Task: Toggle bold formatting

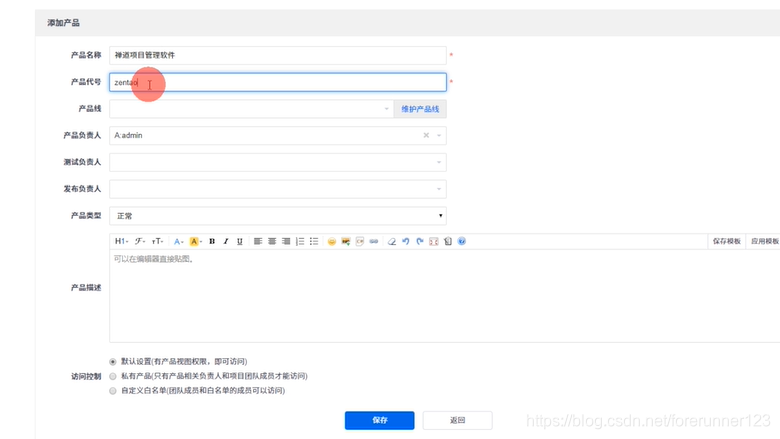Action: point(212,241)
